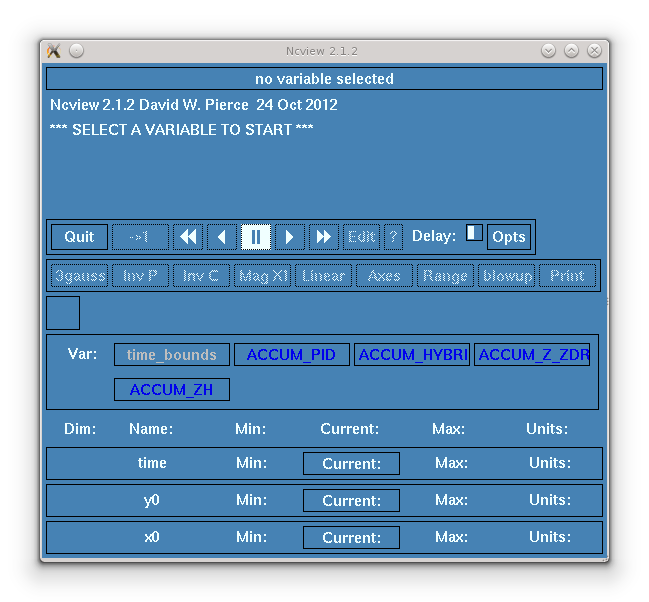
Task: Click the Current button for time dimension
Action: 351,464
